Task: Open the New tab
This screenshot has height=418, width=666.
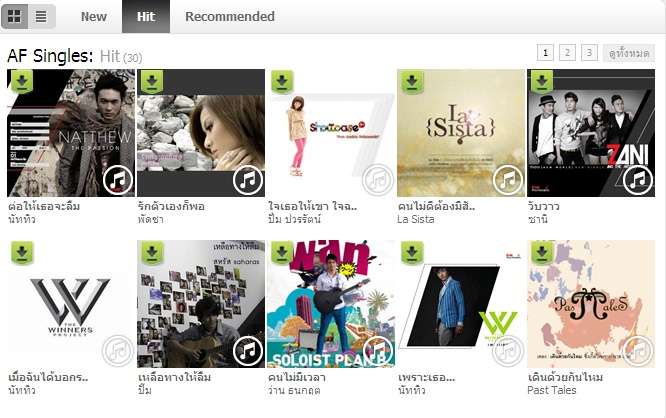Action: tap(93, 17)
